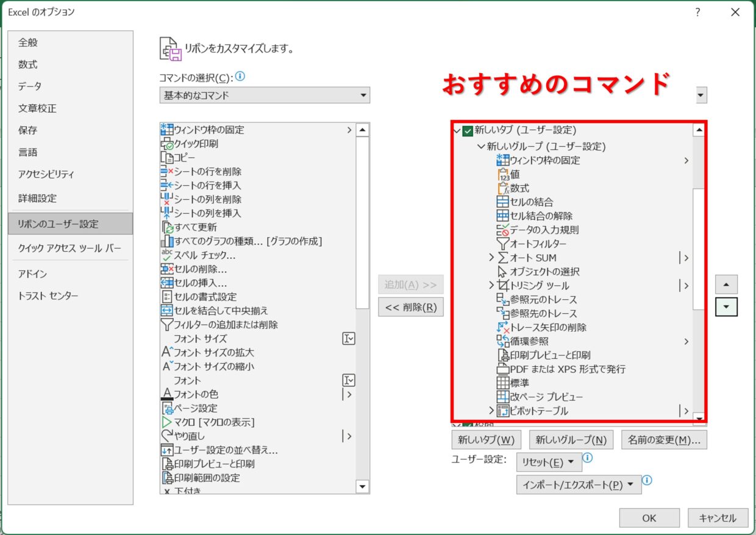Create a new tab with 新しいタブ button
The height and width of the screenshot is (535, 756).
(487, 439)
